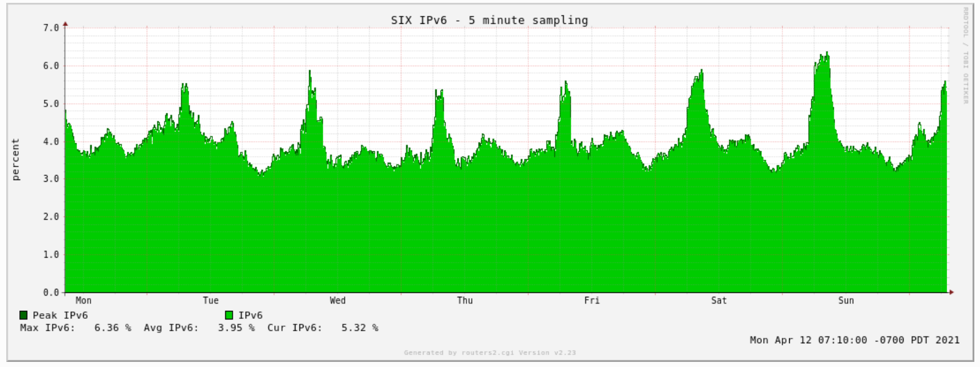Viewport: 980px width, 367px height.
Task: Choose the Sat label on the time axis
Action: 719,301
